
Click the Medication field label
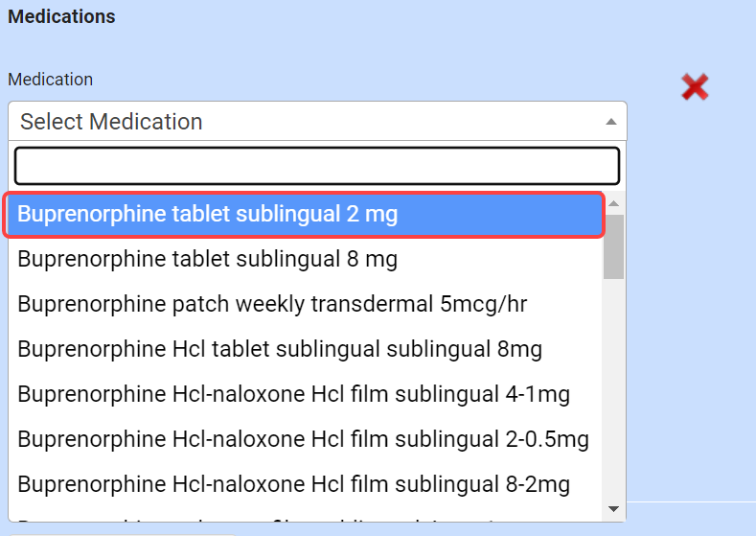pos(51,80)
